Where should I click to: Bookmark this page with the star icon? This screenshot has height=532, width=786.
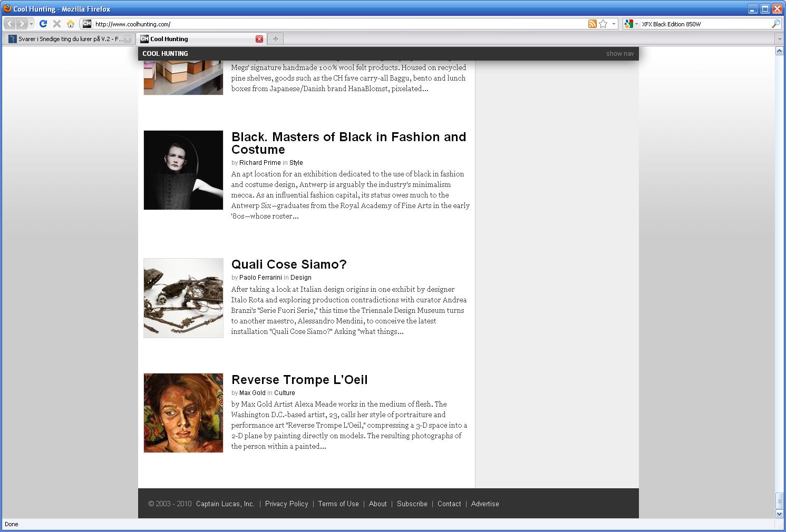pos(603,24)
